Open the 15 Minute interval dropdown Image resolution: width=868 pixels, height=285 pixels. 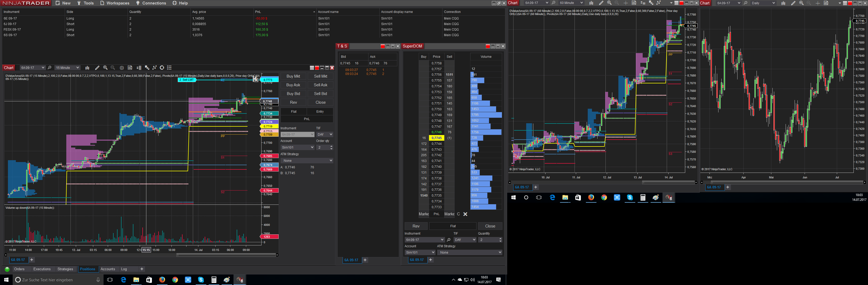(67, 68)
